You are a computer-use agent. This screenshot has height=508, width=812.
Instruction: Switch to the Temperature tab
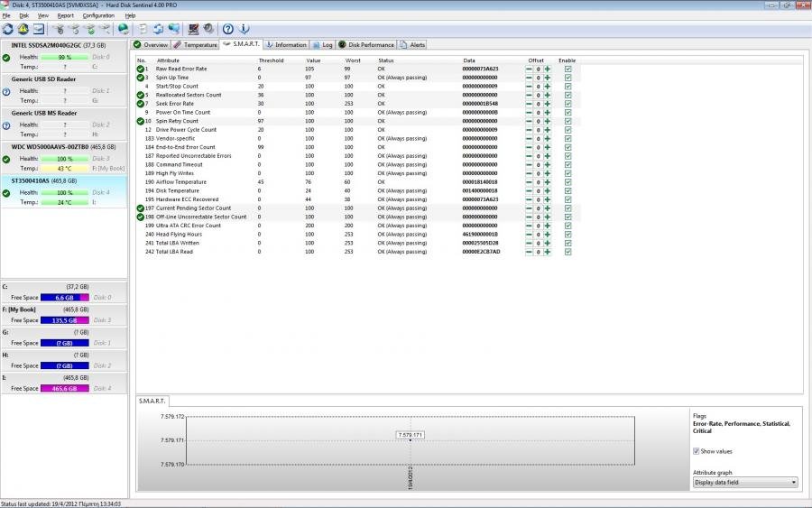(196, 44)
